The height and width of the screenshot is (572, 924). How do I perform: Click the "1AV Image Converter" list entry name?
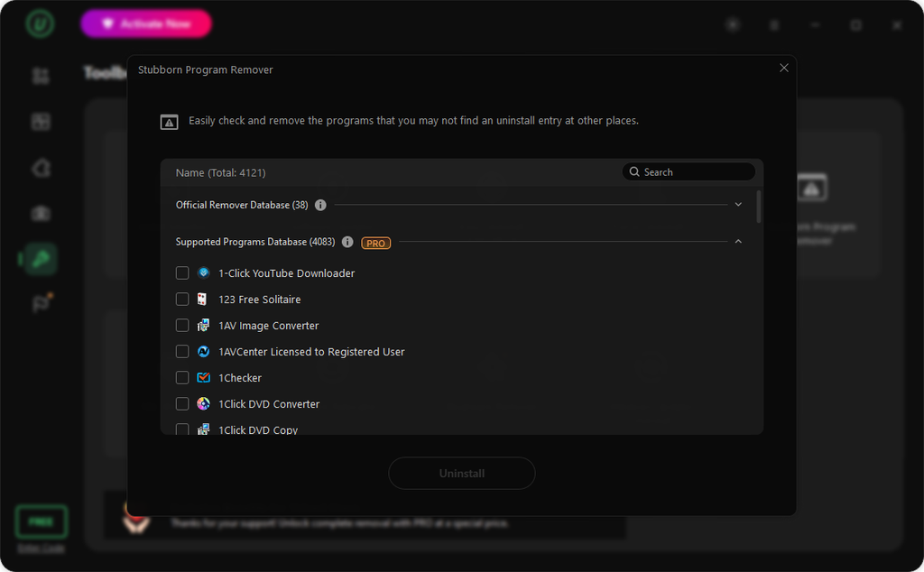(269, 326)
